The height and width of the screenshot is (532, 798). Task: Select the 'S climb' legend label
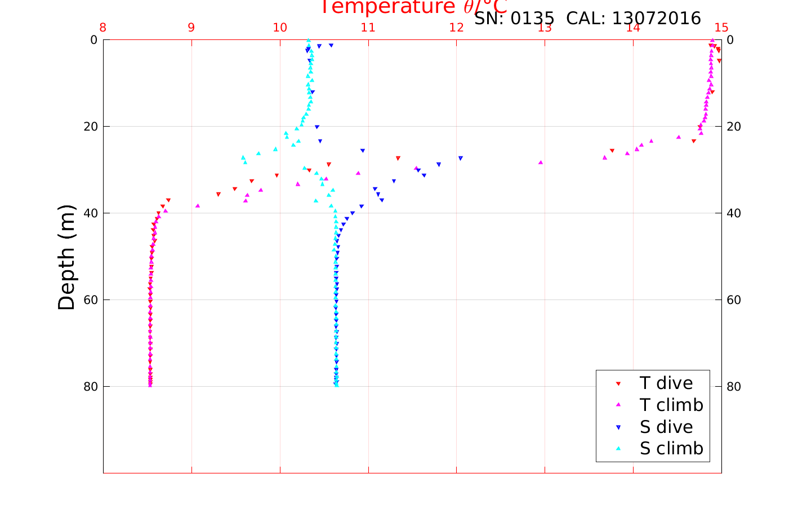(x=671, y=449)
